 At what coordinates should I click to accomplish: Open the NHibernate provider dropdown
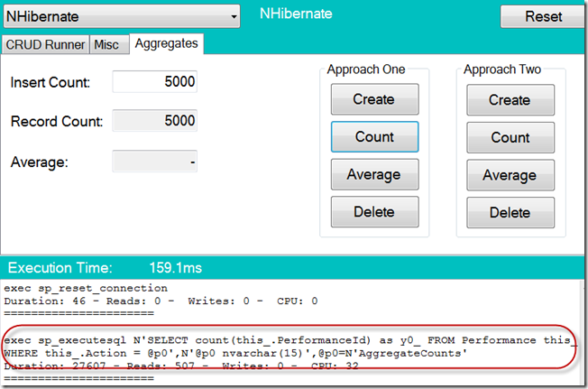coord(122,16)
